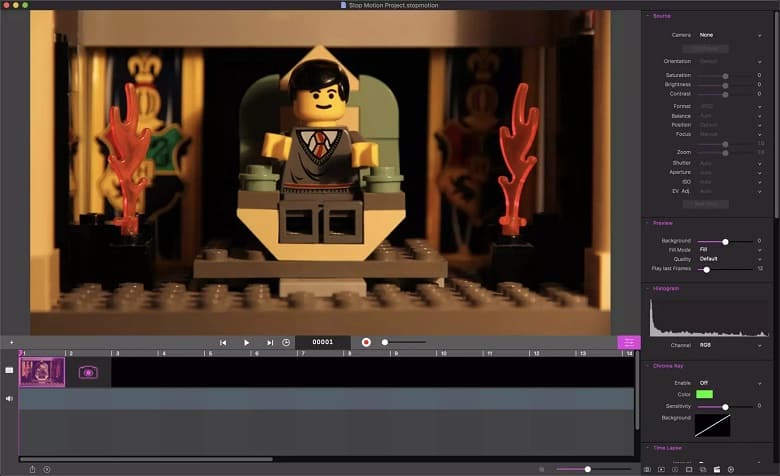Open the histogram Channel RGB dropdown
Image resolution: width=780 pixels, height=476 pixels.
[x=730, y=345]
